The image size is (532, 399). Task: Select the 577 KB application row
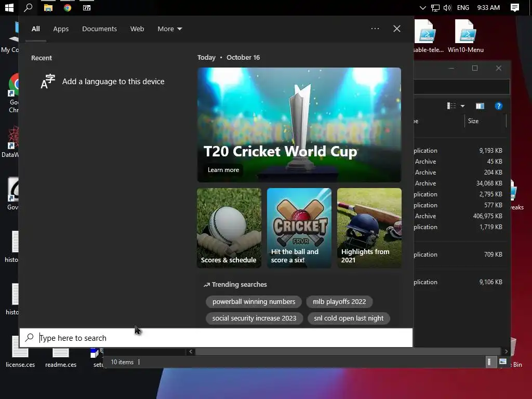point(459,205)
